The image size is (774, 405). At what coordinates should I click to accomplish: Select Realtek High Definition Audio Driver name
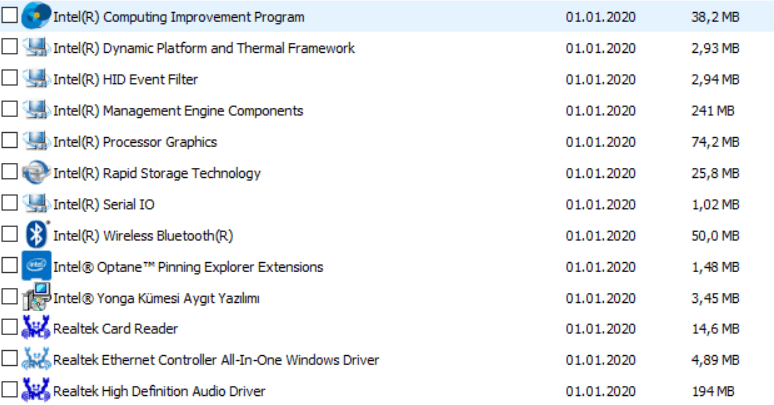click(x=159, y=391)
